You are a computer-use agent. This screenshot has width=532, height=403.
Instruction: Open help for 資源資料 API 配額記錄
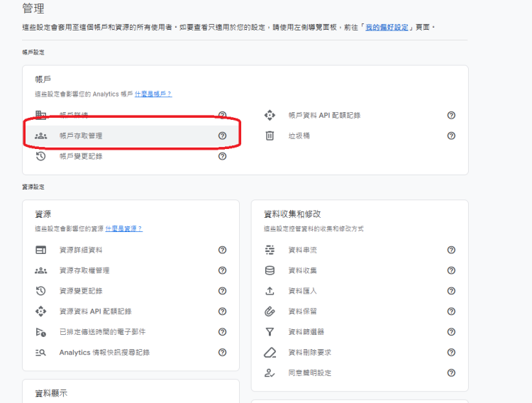[x=222, y=311]
